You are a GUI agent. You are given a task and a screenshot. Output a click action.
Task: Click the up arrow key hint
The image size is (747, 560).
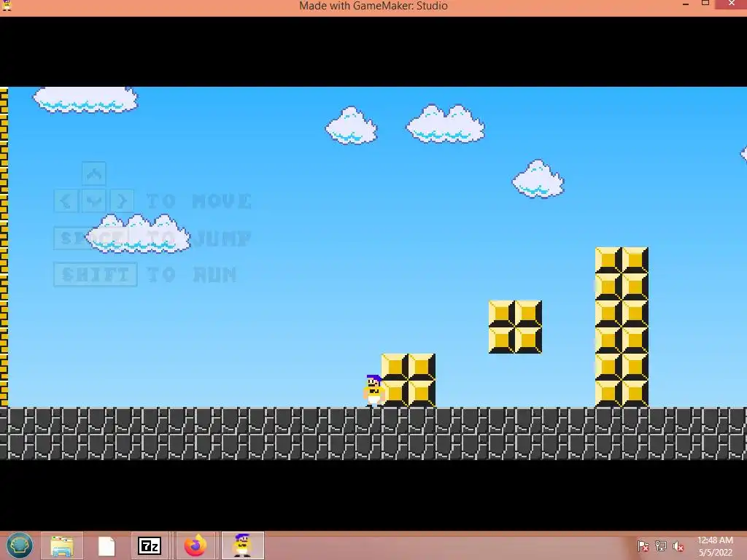point(94,174)
